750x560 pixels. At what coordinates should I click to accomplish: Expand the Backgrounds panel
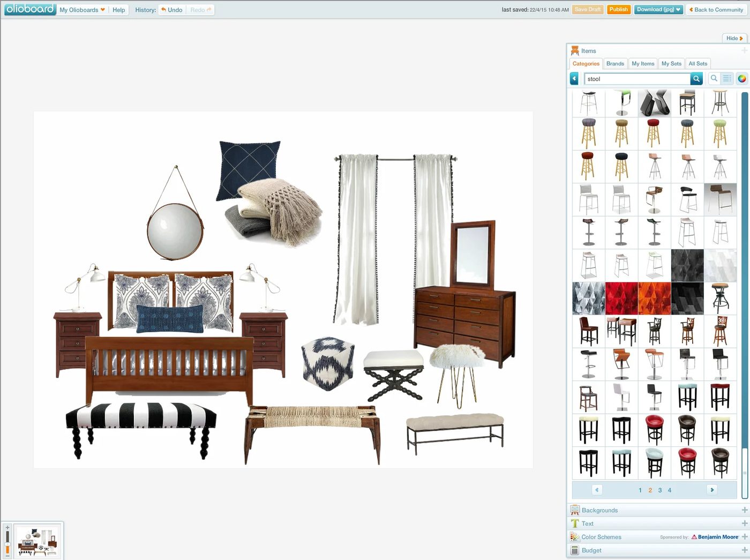658,510
